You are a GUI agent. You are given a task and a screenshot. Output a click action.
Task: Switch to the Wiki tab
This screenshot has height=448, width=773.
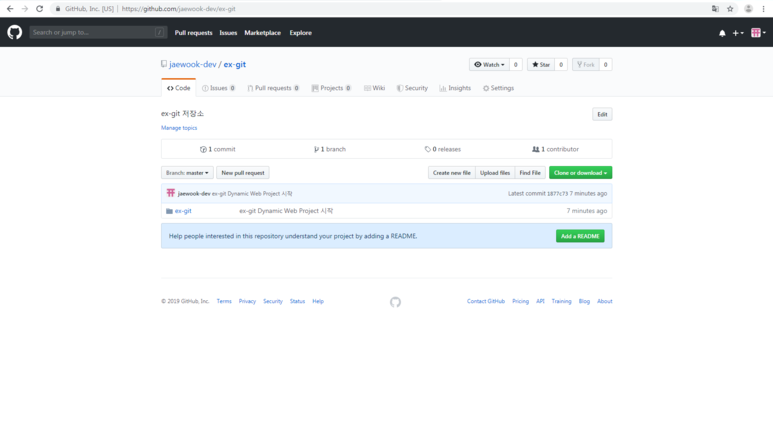click(x=374, y=88)
